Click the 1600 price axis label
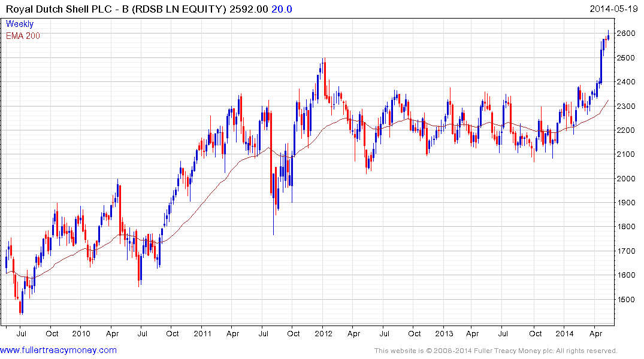 click(x=626, y=275)
